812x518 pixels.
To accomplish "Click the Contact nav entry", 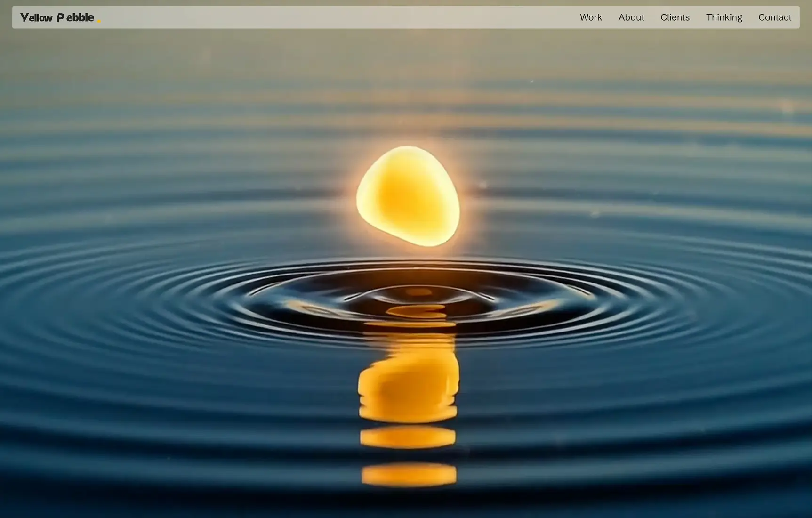I will click(x=774, y=17).
